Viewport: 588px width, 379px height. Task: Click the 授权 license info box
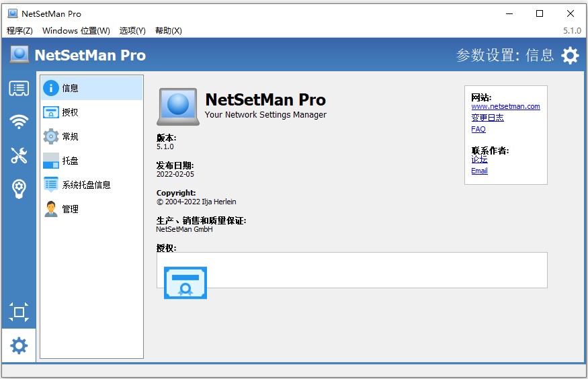[x=351, y=270]
